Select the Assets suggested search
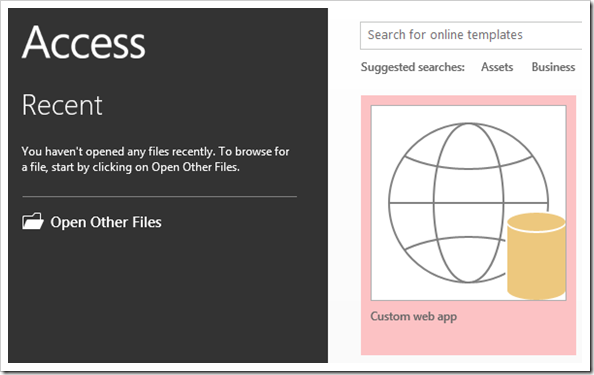The height and width of the screenshot is (375, 594). click(x=497, y=67)
